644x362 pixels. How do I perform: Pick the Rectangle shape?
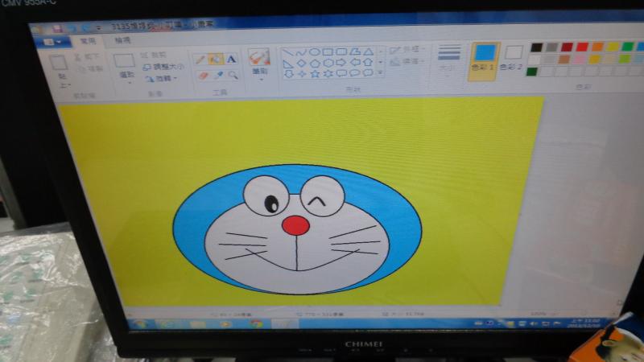(328, 52)
